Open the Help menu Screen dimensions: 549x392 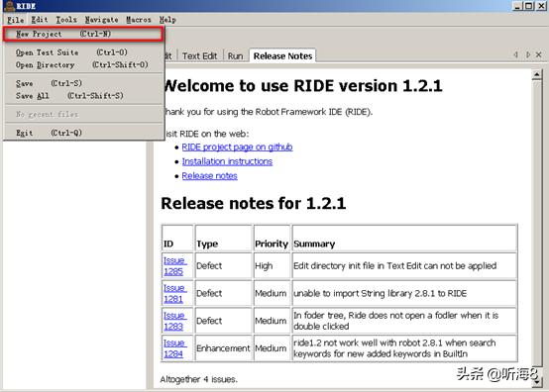[167, 20]
